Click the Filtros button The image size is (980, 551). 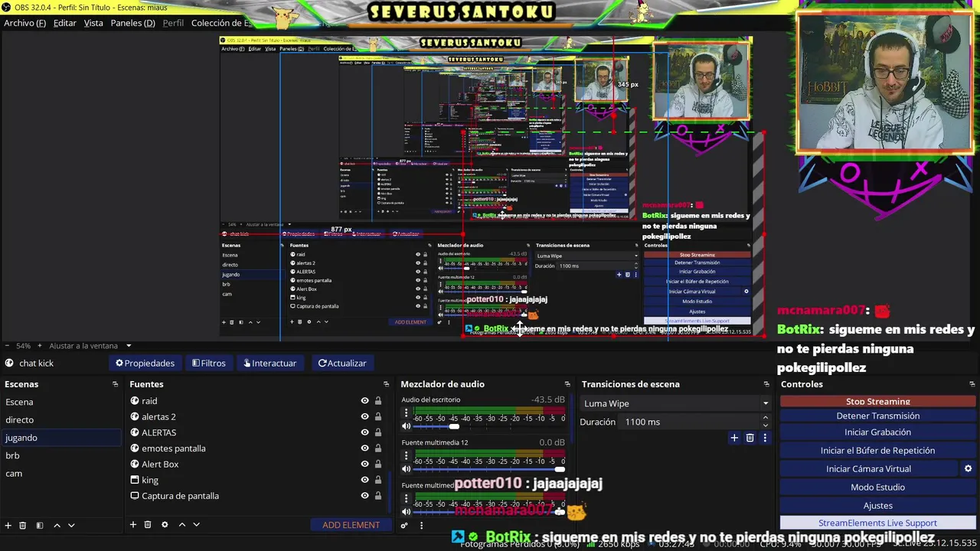coord(208,363)
